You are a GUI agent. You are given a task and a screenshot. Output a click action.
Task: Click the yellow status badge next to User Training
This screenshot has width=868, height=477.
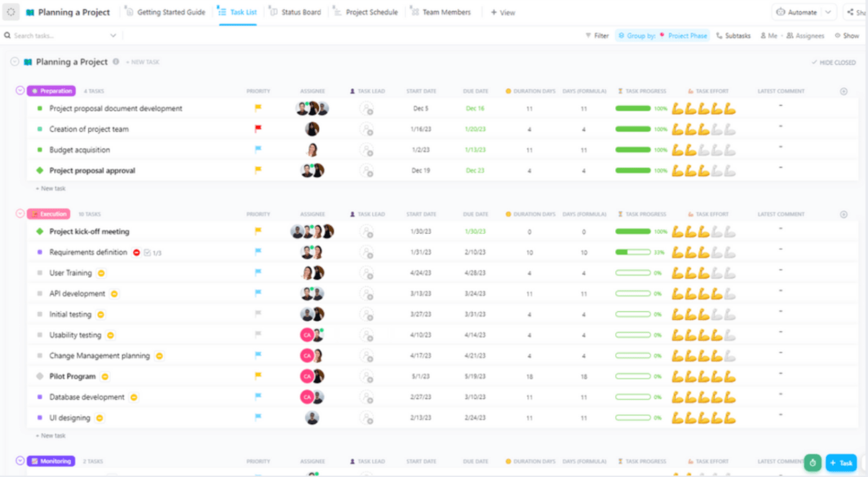(x=101, y=273)
